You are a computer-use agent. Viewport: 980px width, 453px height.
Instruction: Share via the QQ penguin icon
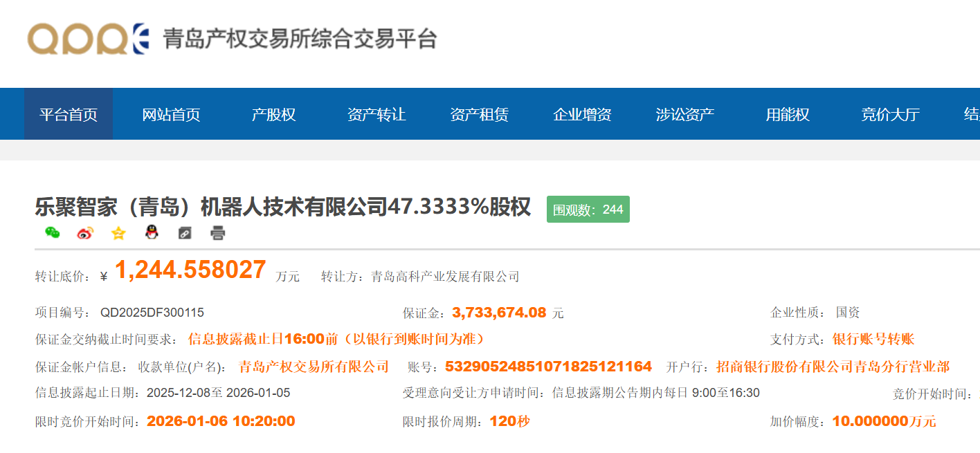pos(152,233)
